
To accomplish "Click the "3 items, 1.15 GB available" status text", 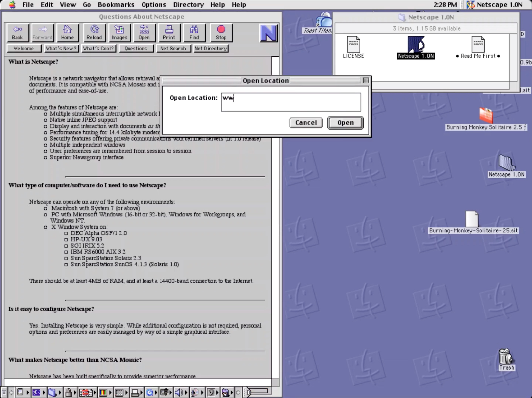I will click(426, 28).
